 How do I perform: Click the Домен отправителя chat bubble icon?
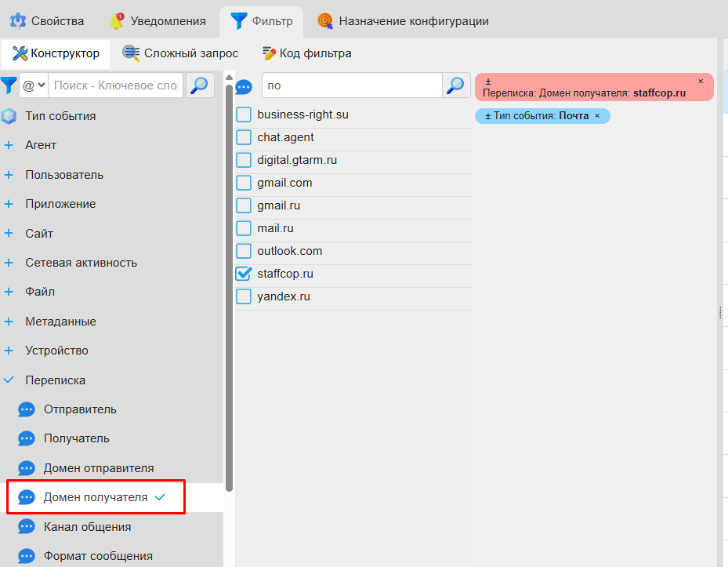click(27, 468)
